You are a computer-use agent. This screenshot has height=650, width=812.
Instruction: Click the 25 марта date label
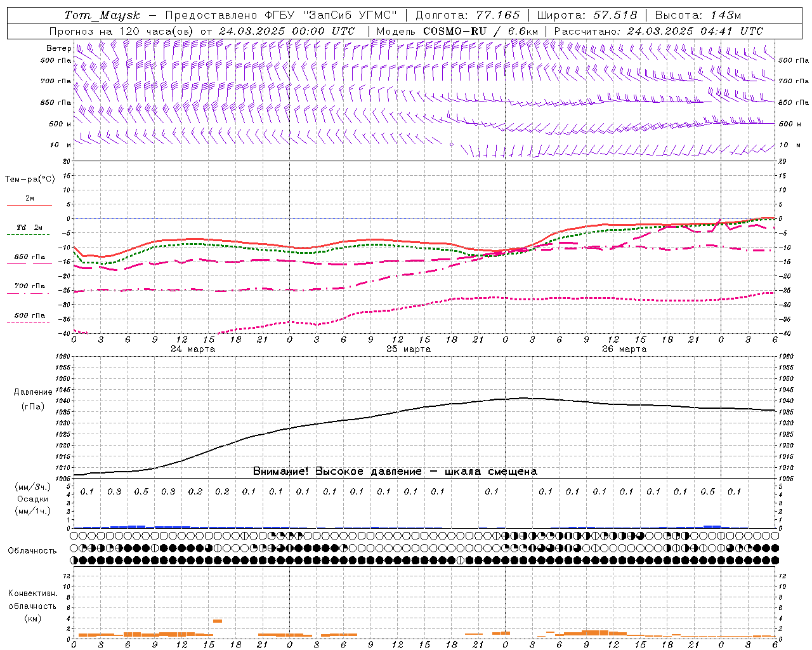[409, 349]
